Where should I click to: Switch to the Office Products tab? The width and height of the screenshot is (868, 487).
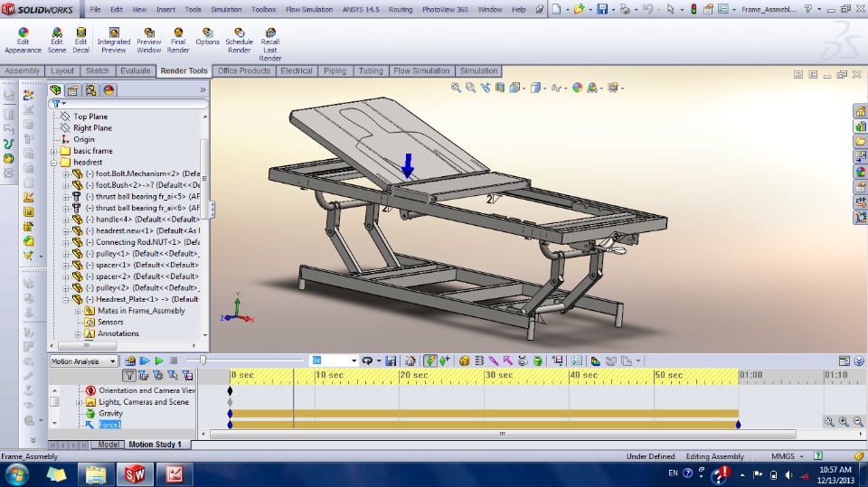coord(243,70)
